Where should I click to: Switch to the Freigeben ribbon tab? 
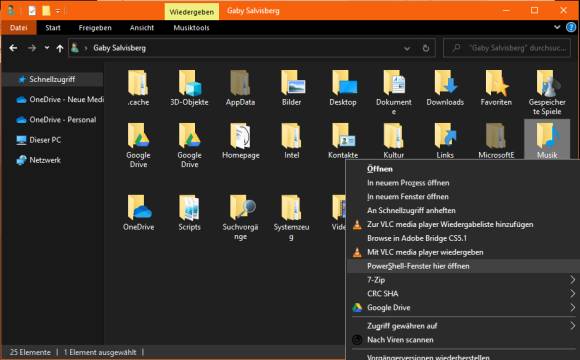(95, 28)
